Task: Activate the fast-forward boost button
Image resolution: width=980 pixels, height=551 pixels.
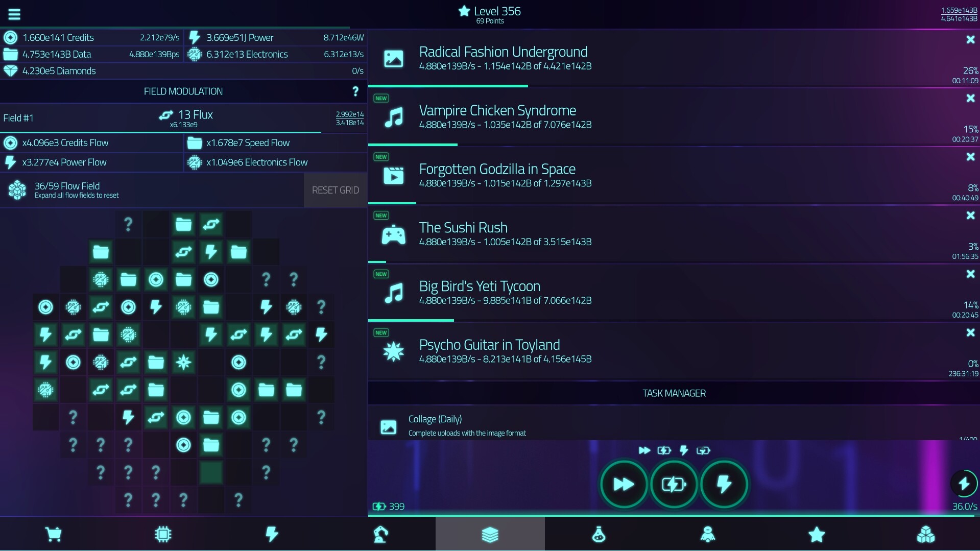Action: [x=624, y=484]
